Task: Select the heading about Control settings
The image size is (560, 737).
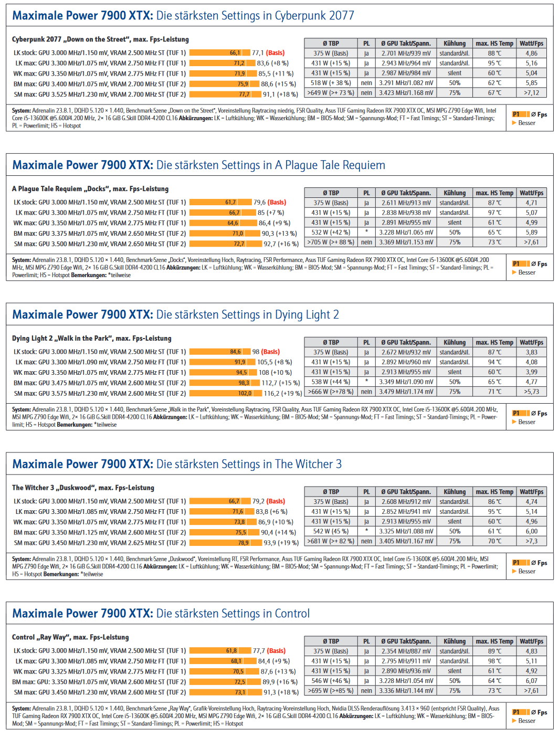Action: (161, 614)
